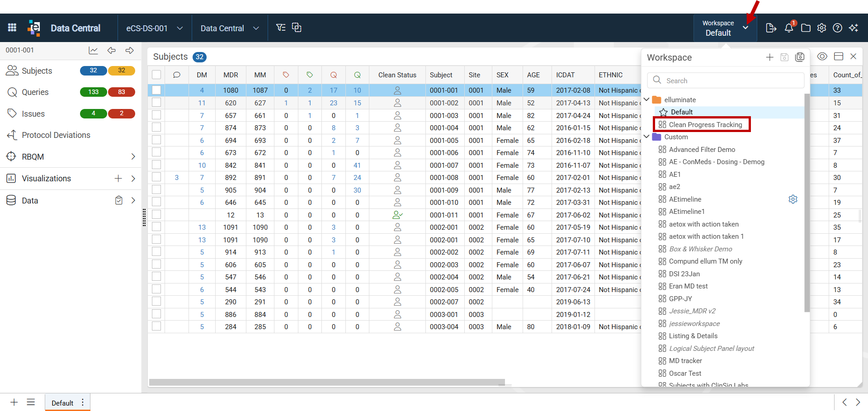Open the Data Central module dropdown
Screen dimensions: 868x411
230,28
